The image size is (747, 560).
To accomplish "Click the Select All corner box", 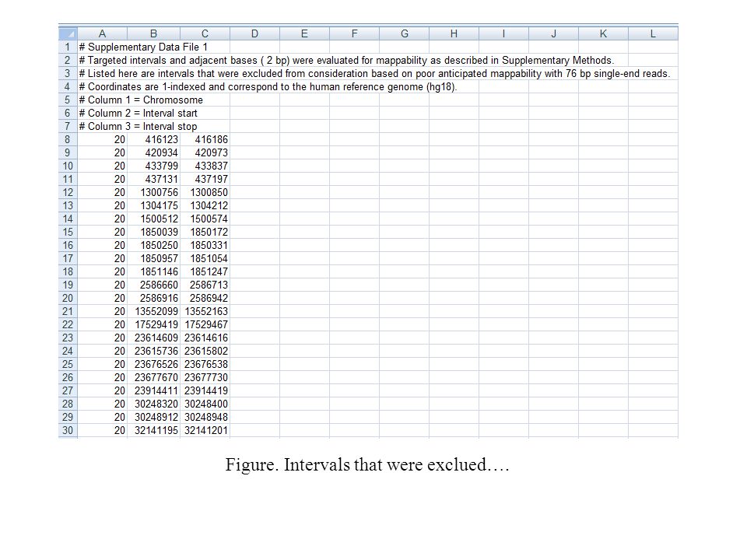I will pyautogui.click(x=68, y=33).
